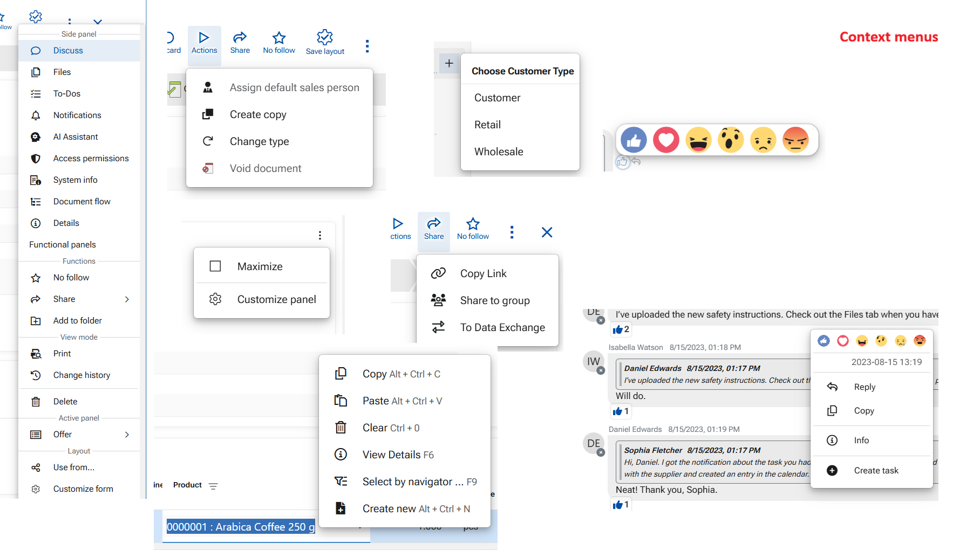The height and width of the screenshot is (557, 980).
Task: Open the Files side panel item
Action: point(79,72)
